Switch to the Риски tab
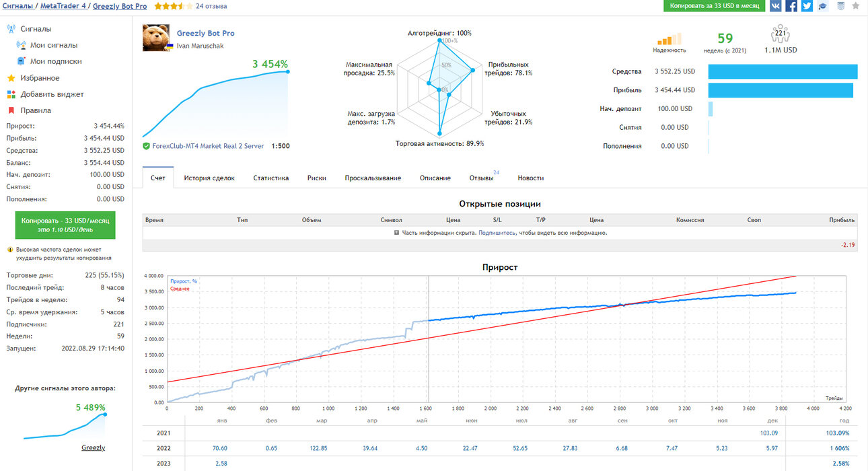Screen dimensions: 868x471 [x=317, y=178]
